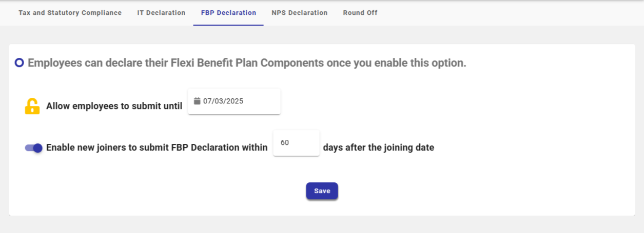Image resolution: width=644 pixels, height=233 pixels.
Task: Click the yellow unlock padlock icon
Action: (32, 106)
